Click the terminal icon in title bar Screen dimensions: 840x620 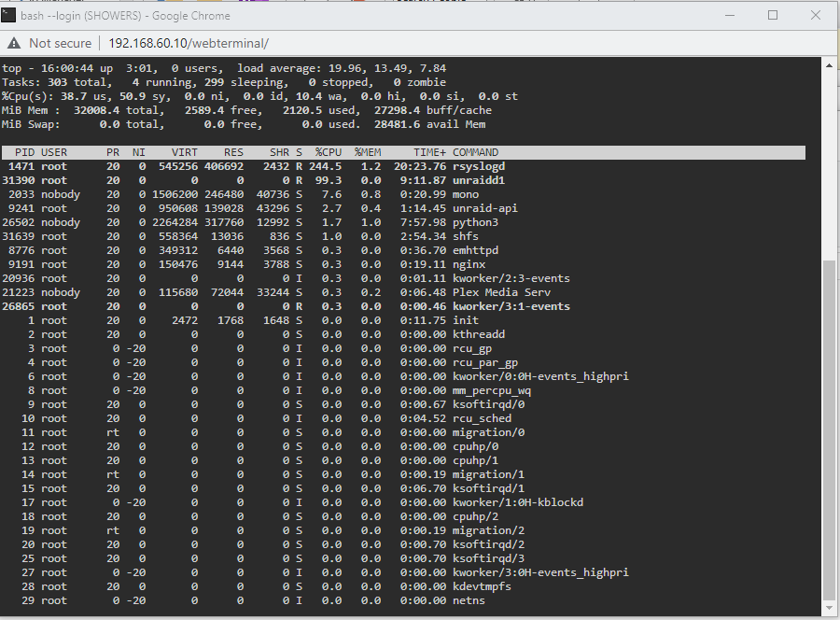pos(8,16)
